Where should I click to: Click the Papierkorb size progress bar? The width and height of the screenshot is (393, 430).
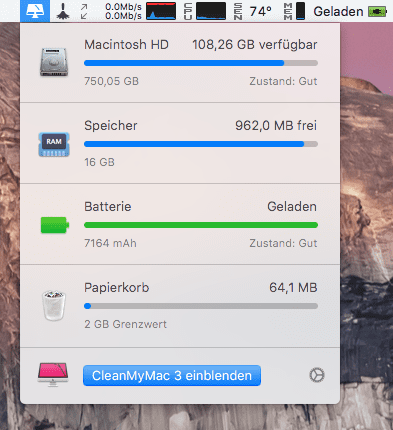point(201,306)
